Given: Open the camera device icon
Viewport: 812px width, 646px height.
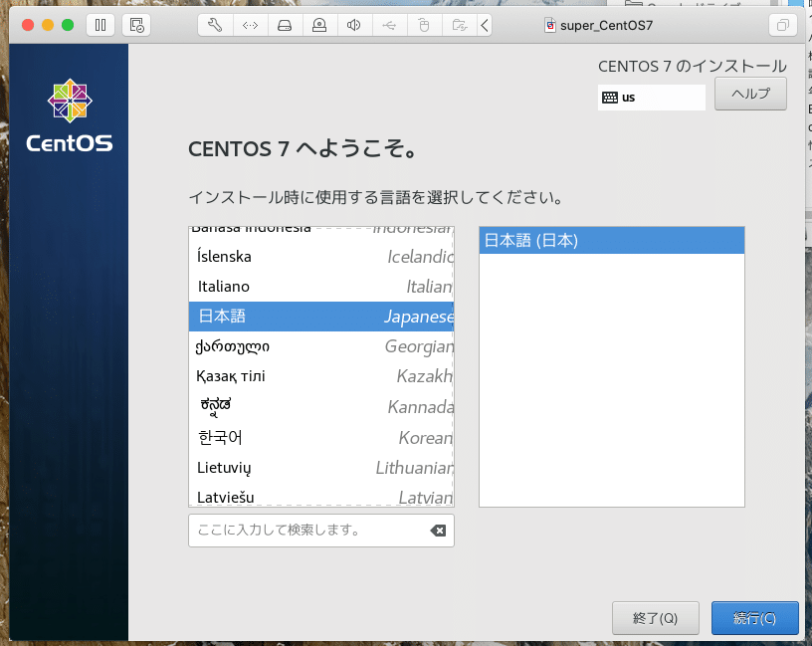Looking at the screenshot, I should click(x=319, y=25).
